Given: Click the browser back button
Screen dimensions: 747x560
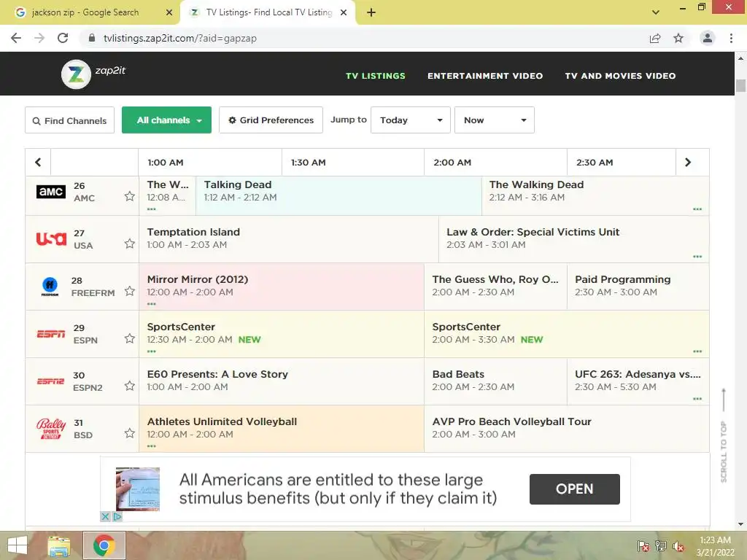Looking at the screenshot, I should (x=16, y=38).
